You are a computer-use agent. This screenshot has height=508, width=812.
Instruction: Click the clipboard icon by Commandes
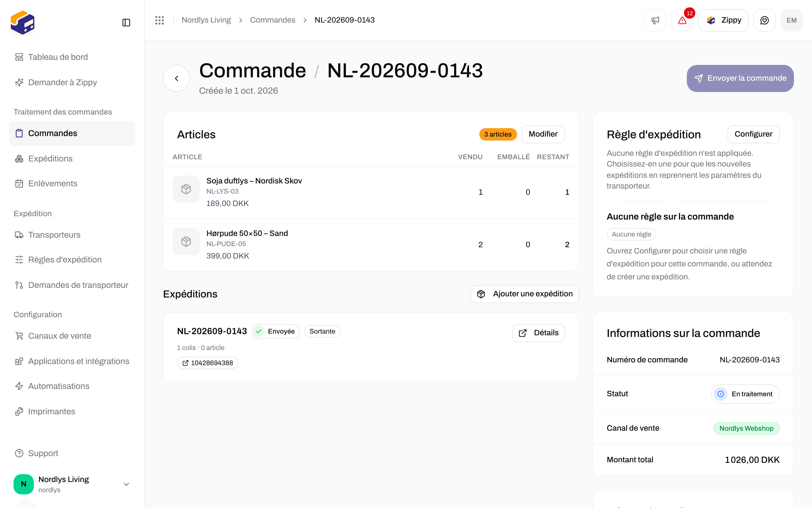19,133
